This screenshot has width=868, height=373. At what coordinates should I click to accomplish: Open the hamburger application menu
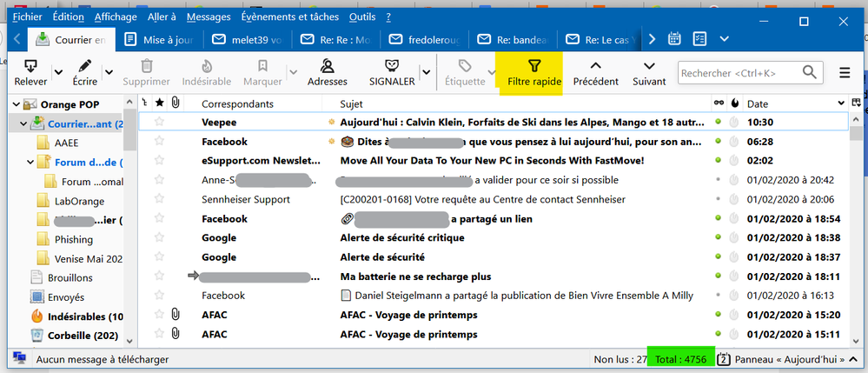[x=845, y=73]
